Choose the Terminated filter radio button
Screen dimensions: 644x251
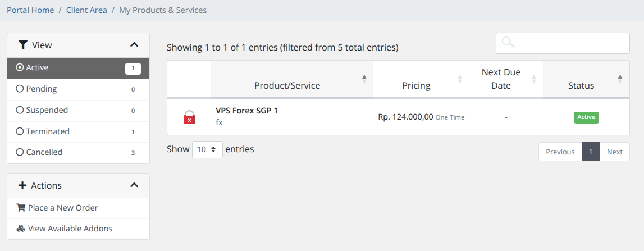20,131
